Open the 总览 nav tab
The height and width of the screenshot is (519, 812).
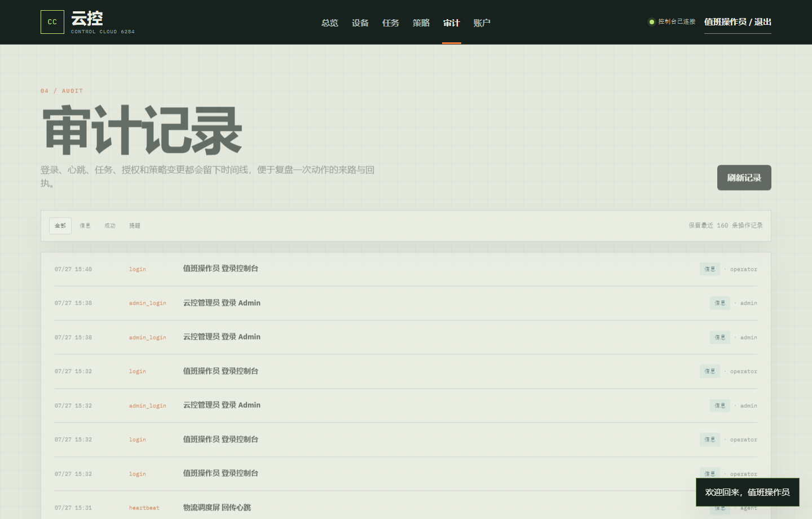[x=330, y=23]
